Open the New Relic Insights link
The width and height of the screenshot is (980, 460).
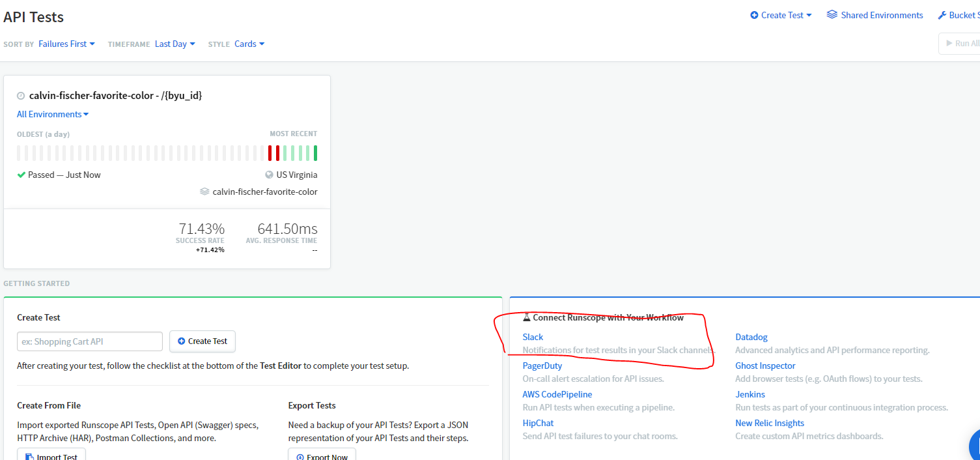(770, 423)
